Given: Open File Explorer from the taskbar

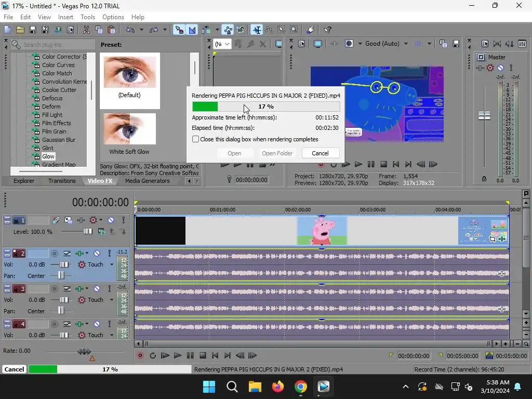Looking at the screenshot, I should tap(255, 387).
